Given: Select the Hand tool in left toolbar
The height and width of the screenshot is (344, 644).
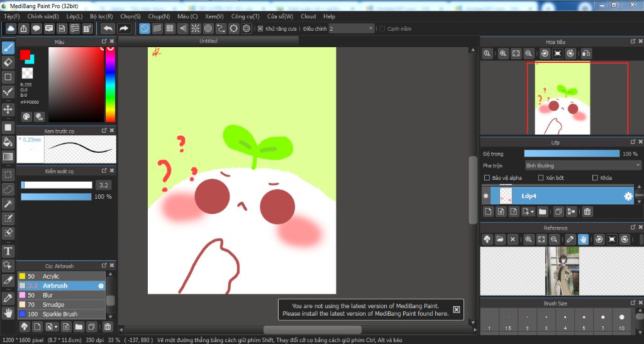Looking at the screenshot, I should click(8, 313).
